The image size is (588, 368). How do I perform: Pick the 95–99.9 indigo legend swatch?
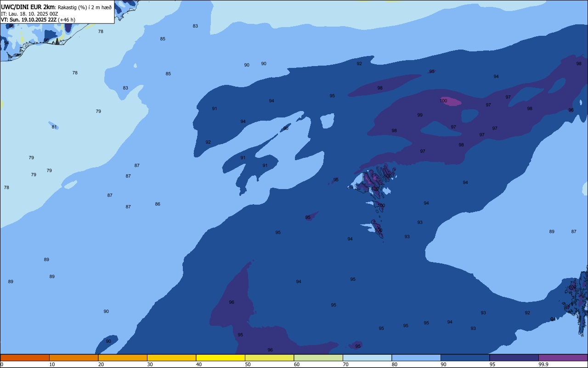(x=514, y=357)
